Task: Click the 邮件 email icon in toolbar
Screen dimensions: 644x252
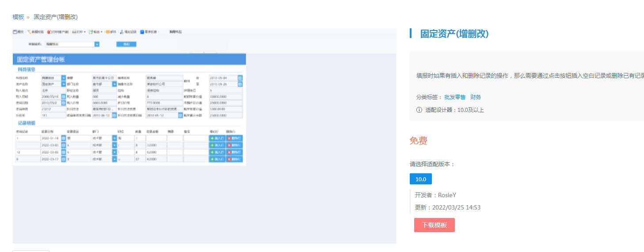Action: pyautogui.click(x=108, y=32)
